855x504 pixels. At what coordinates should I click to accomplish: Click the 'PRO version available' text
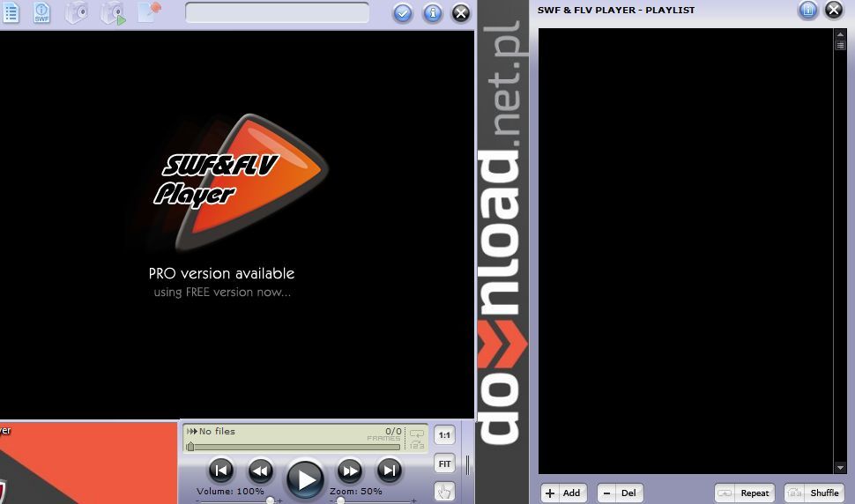click(221, 273)
